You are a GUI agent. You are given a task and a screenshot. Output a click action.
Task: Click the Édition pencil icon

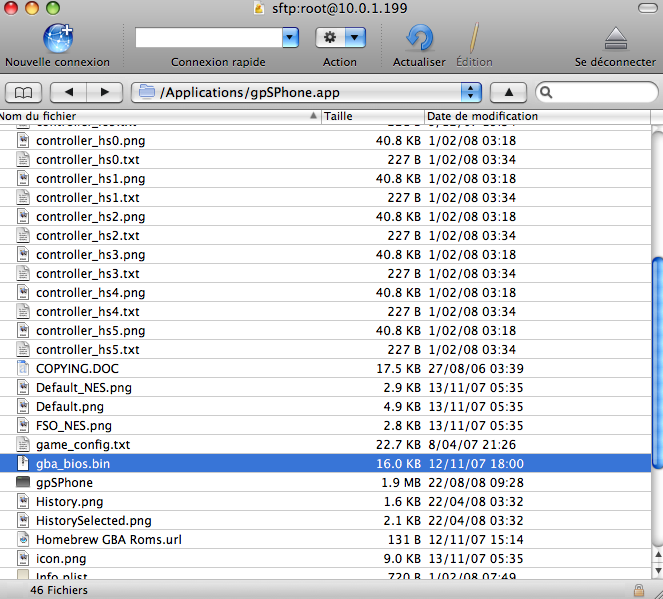click(x=474, y=38)
